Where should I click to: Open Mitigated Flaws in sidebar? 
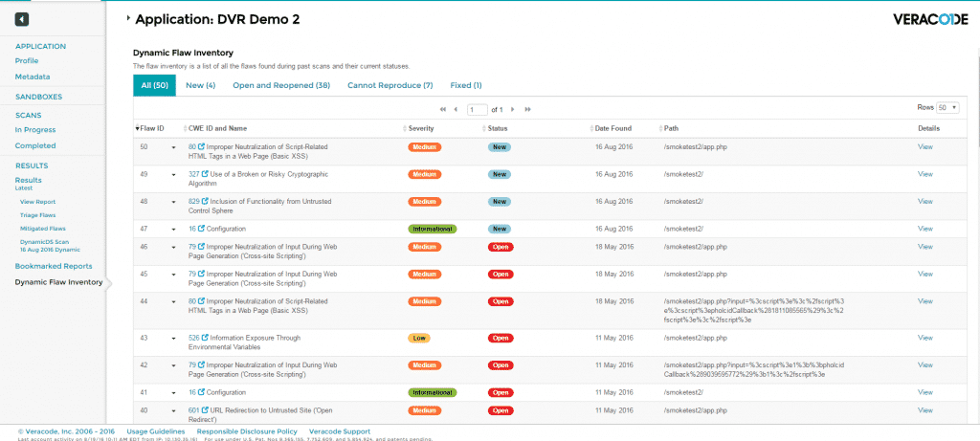[42, 229]
